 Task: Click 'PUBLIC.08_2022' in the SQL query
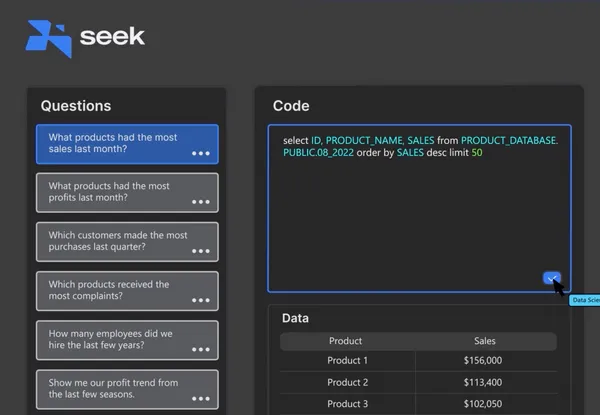click(318, 153)
